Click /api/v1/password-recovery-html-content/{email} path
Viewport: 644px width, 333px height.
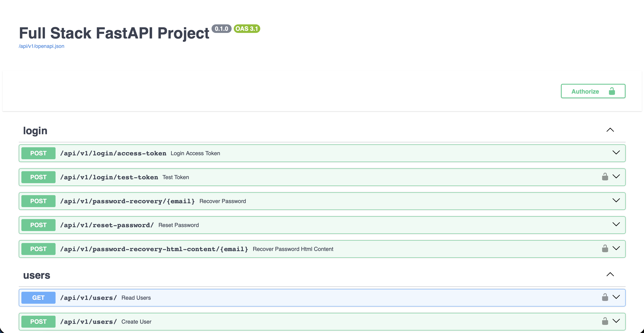coord(154,249)
